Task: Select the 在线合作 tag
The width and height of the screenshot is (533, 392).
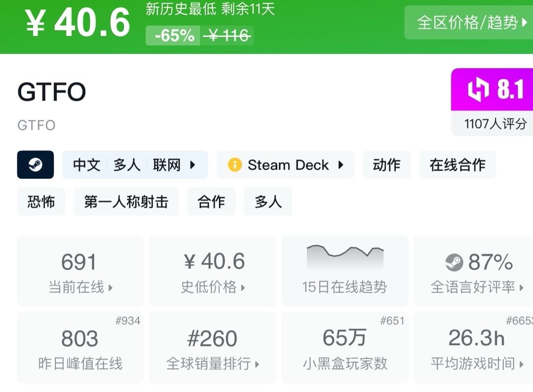Action: pos(457,165)
